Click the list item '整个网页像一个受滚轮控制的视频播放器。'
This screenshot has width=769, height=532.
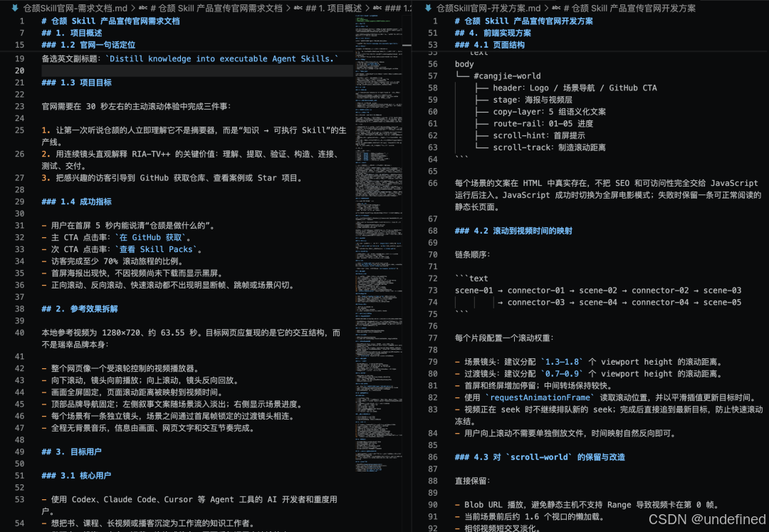(x=120, y=368)
